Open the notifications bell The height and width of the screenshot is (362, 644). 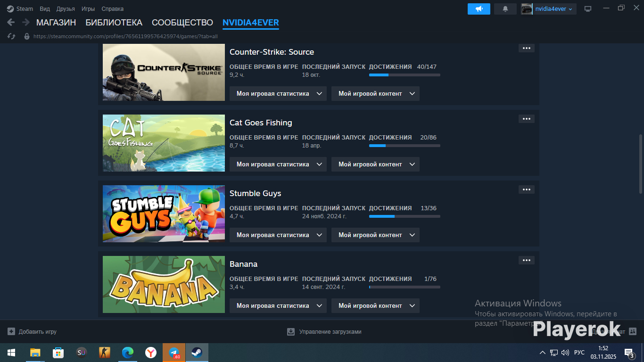pyautogui.click(x=505, y=9)
